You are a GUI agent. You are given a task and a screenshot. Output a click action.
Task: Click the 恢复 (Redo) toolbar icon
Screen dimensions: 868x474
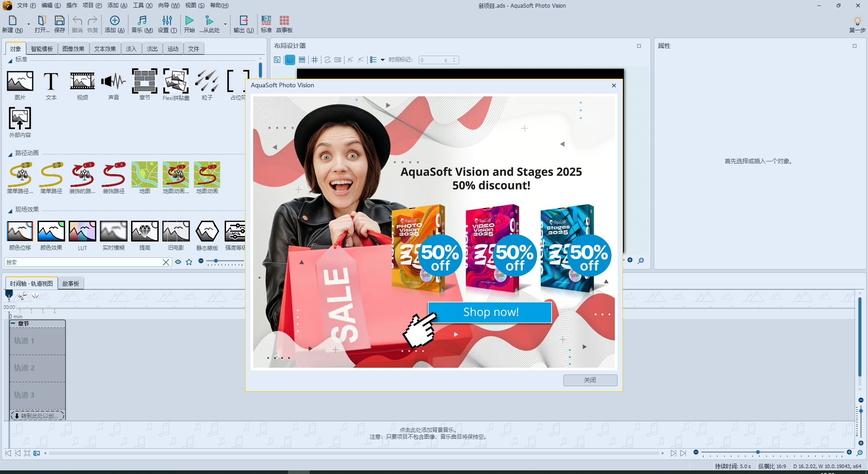(93, 20)
